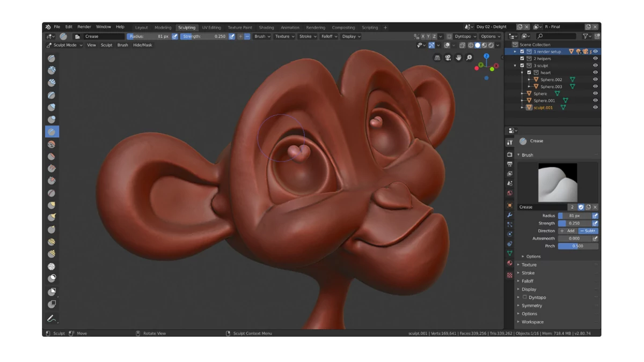Screen dimensions: 644x362
Task: Click fake user shield icon beside Crease brush
Action: tap(581, 207)
